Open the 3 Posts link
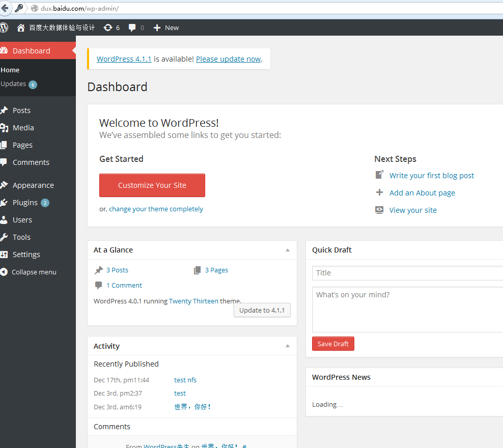Viewport: 503px width, 448px height. pyautogui.click(x=117, y=270)
